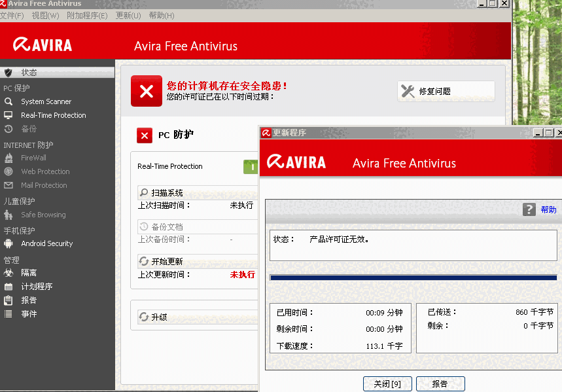562x392 pixels.
Task: Click the 修复问题 fix problem button
Action: point(446,91)
